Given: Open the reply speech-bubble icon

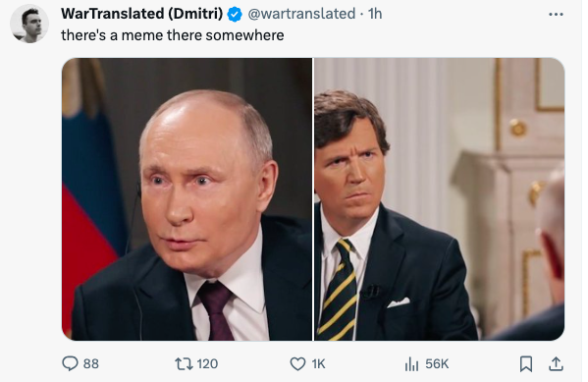Looking at the screenshot, I should [x=70, y=363].
